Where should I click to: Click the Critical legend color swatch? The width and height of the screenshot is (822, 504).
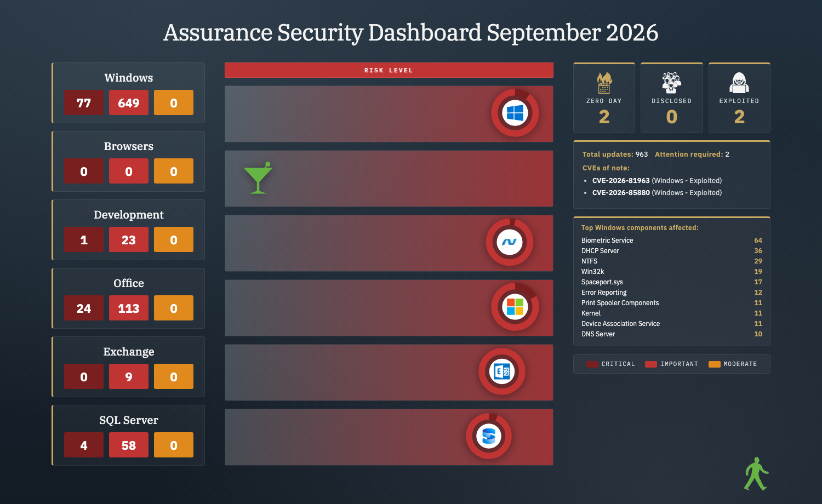click(x=592, y=364)
